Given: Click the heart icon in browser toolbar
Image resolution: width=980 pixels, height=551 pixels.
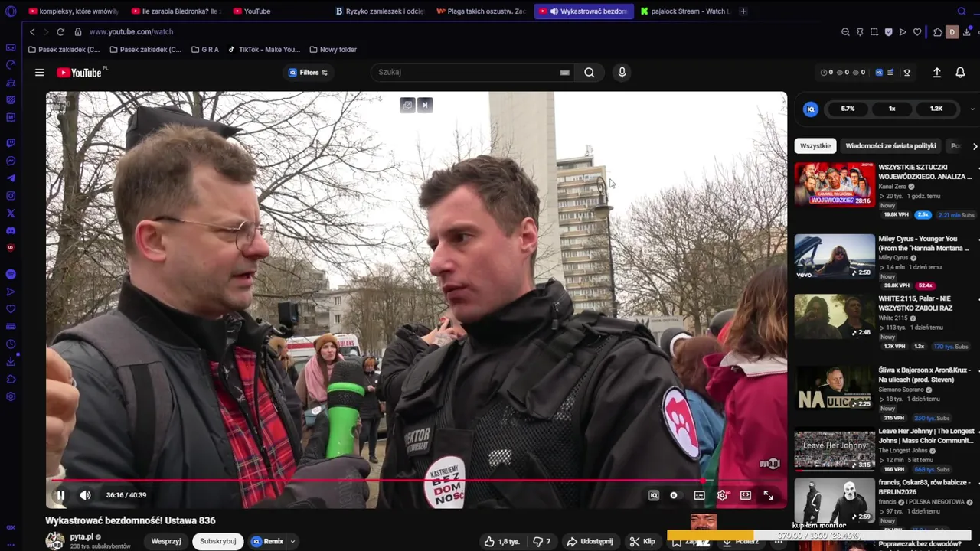Looking at the screenshot, I should [917, 32].
